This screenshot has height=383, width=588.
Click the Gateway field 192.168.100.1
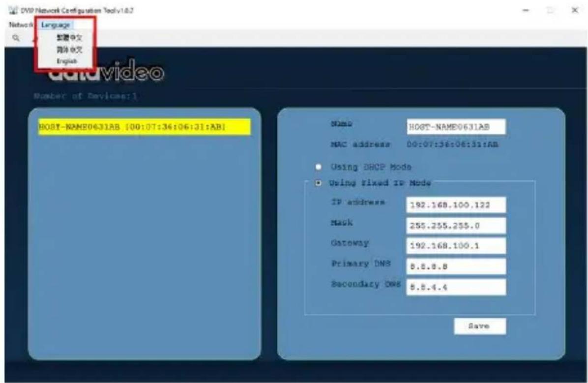(x=456, y=246)
